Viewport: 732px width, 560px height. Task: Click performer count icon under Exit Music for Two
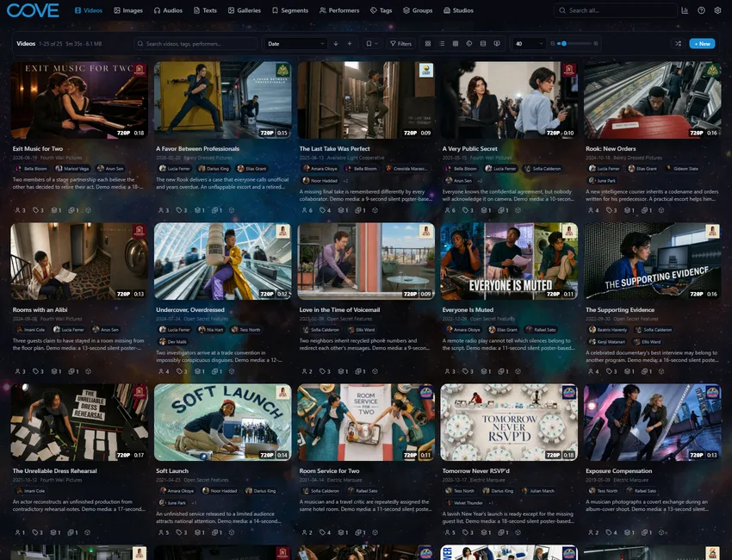pyautogui.click(x=20, y=210)
